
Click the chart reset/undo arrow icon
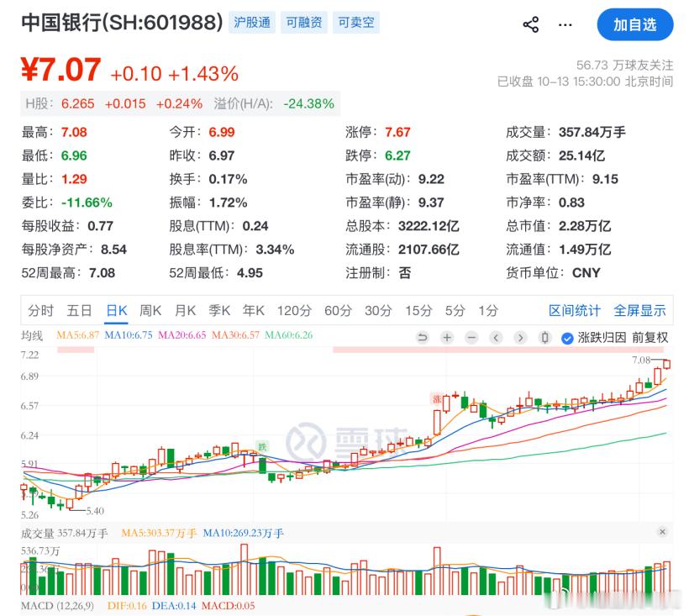coord(423,338)
